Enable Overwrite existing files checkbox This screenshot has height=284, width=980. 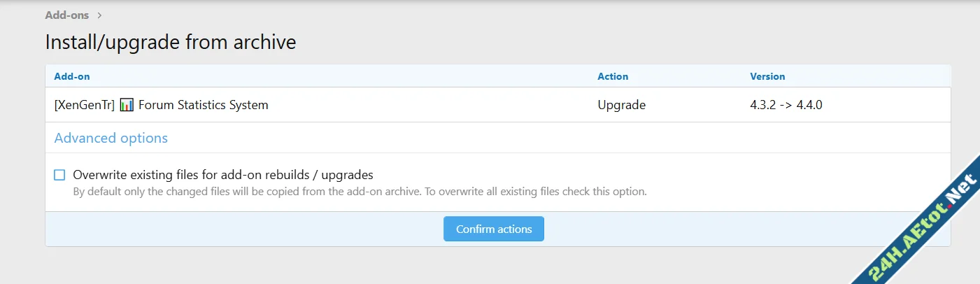tap(59, 175)
